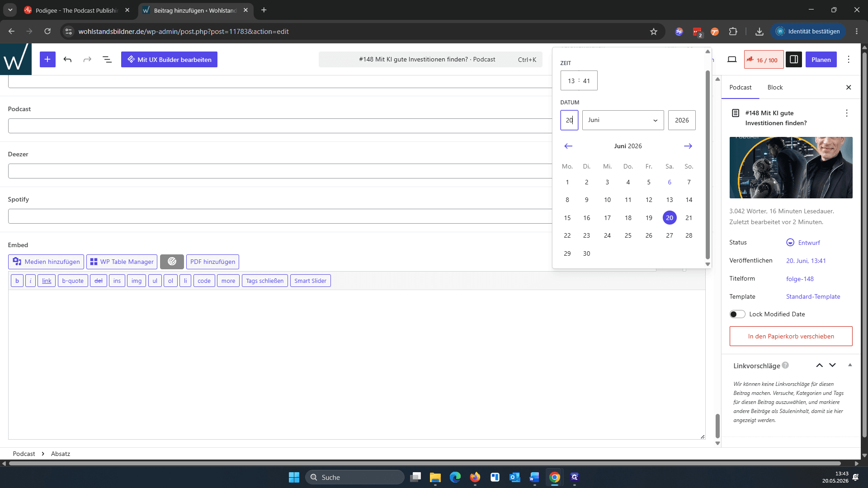868x488 pixels.
Task: Close the settings sidebar
Action: [849, 87]
